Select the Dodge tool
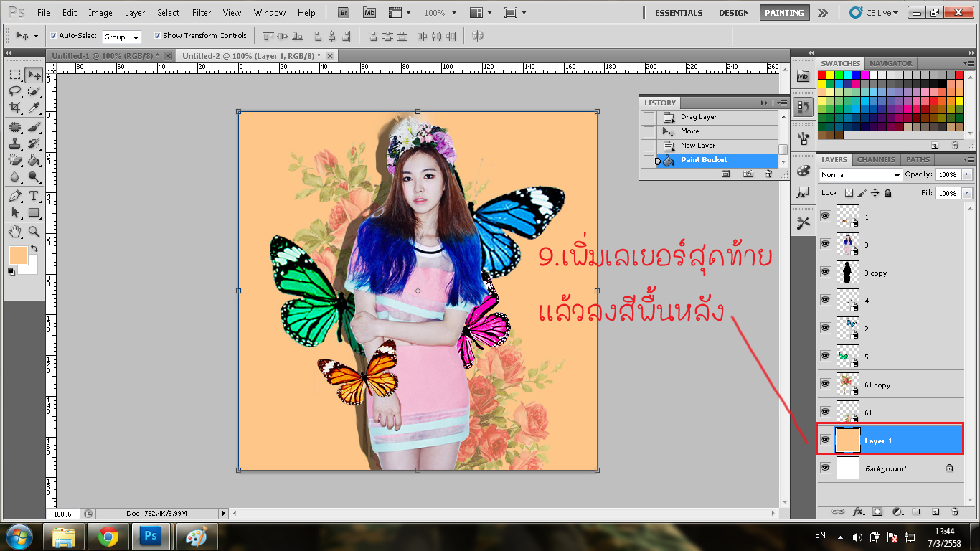This screenshot has height=551, width=980. point(34,176)
